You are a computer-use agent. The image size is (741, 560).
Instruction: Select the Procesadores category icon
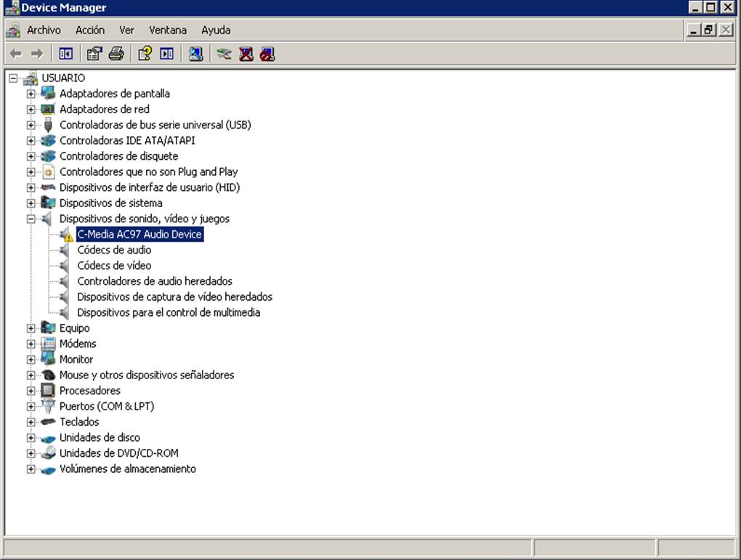tap(48, 390)
